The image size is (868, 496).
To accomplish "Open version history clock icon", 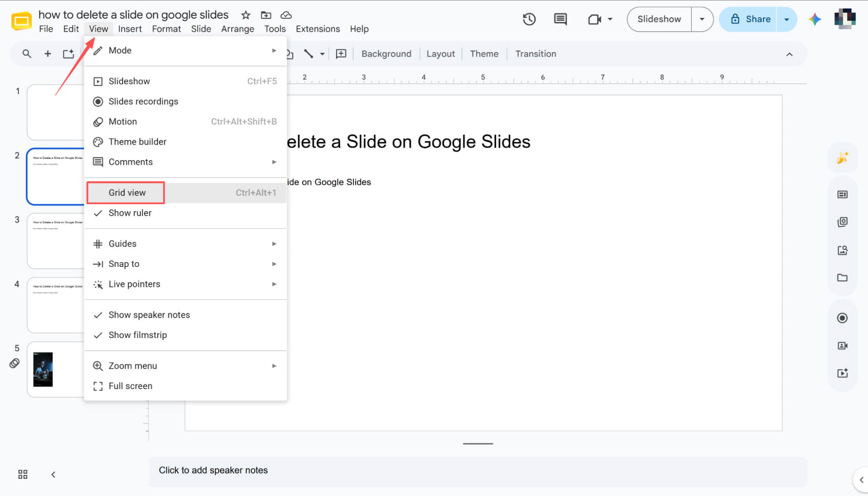I will (529, 19).
